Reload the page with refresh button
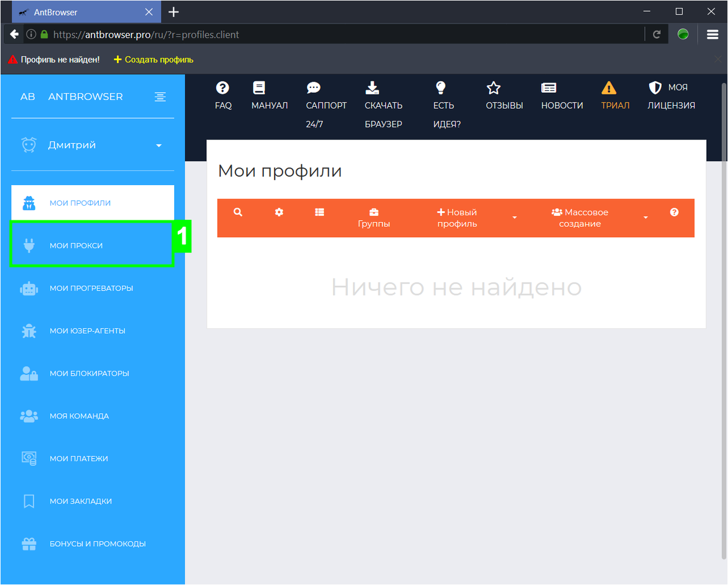This screenshot has height=585, width=728. (656, 35)
